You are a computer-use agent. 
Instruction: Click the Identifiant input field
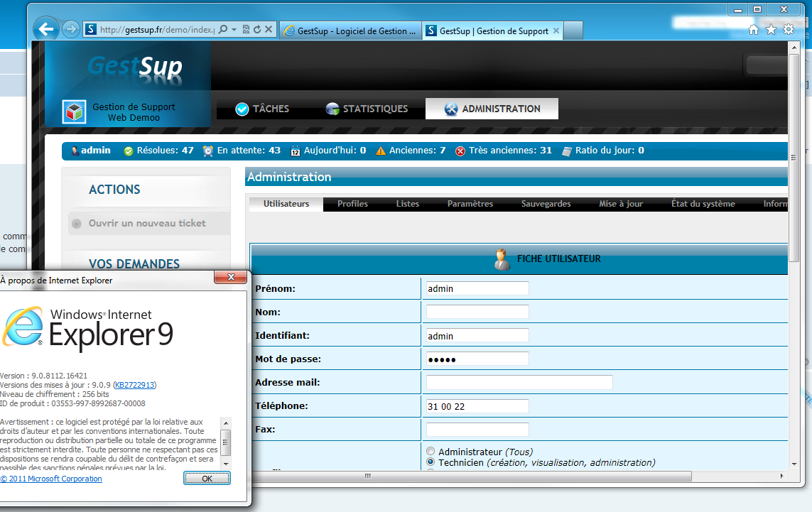(x=477, y=335)
